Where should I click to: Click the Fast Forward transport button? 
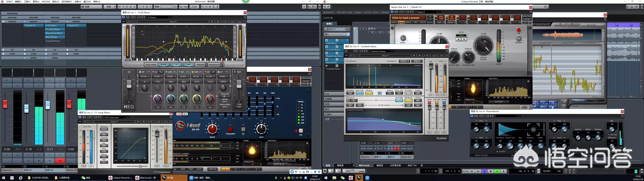click(478, 171)
